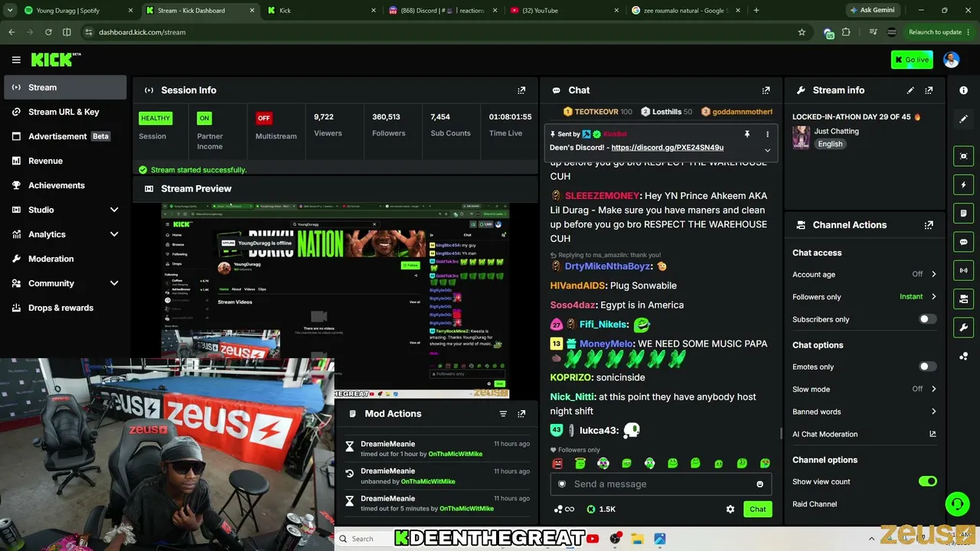Screen dimensions: 980x551
Task: Click the lightning bolt icon in right sidebar
Action: coord(964,184)
